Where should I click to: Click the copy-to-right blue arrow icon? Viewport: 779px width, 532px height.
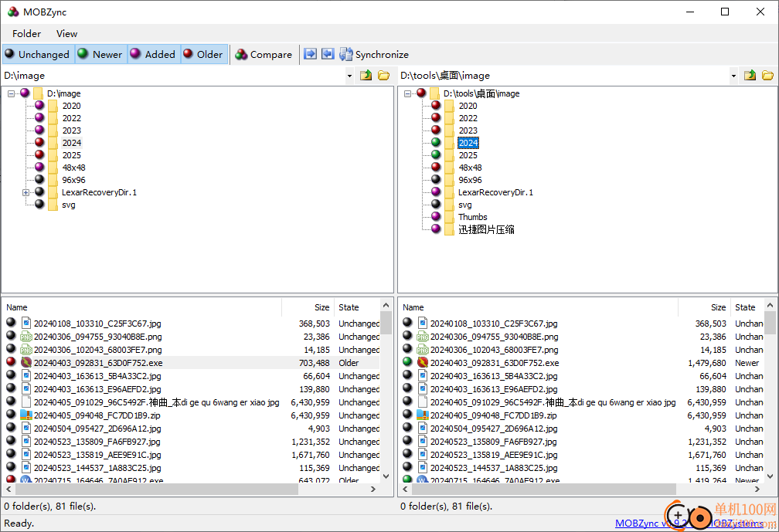pyautogui.click(x=310, y=53)
